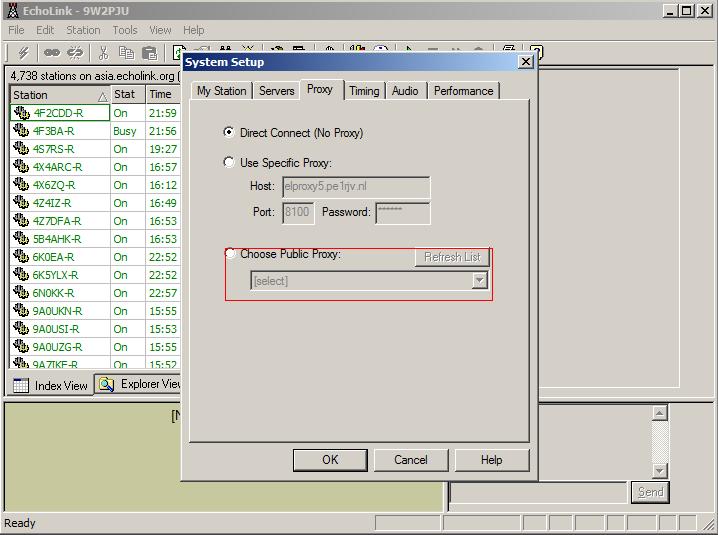Viewport: 718px width, 535px height.
Task: Click the proxy Password field
Action: tap(403, 213)
